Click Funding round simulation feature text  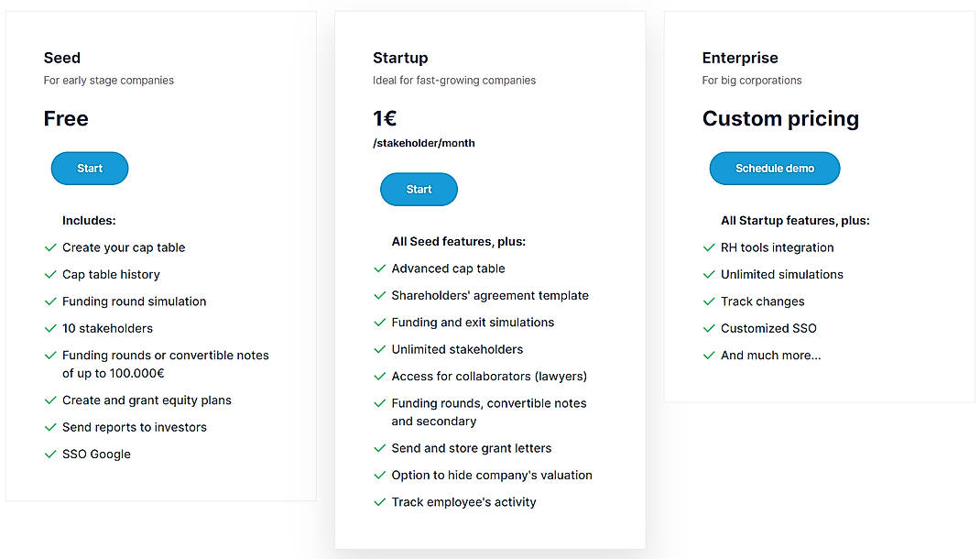pyautogui.click(x=135, y=301)
